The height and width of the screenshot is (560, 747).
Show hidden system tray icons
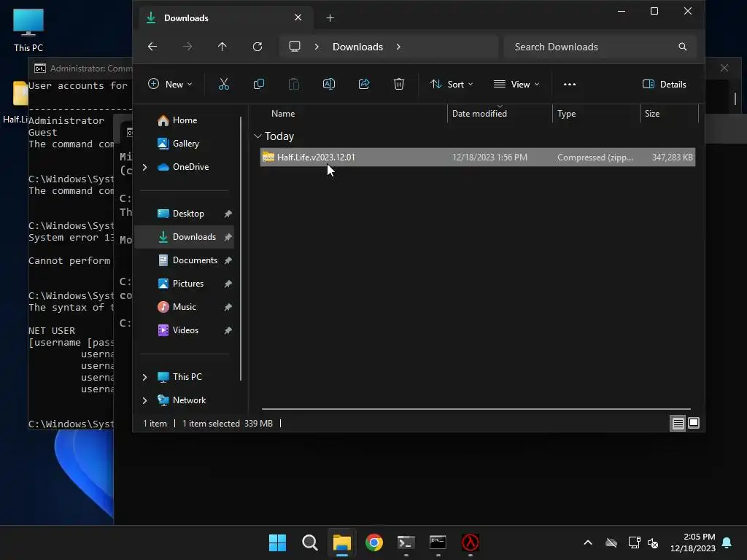pyautogui.click(x=588, y=542)
